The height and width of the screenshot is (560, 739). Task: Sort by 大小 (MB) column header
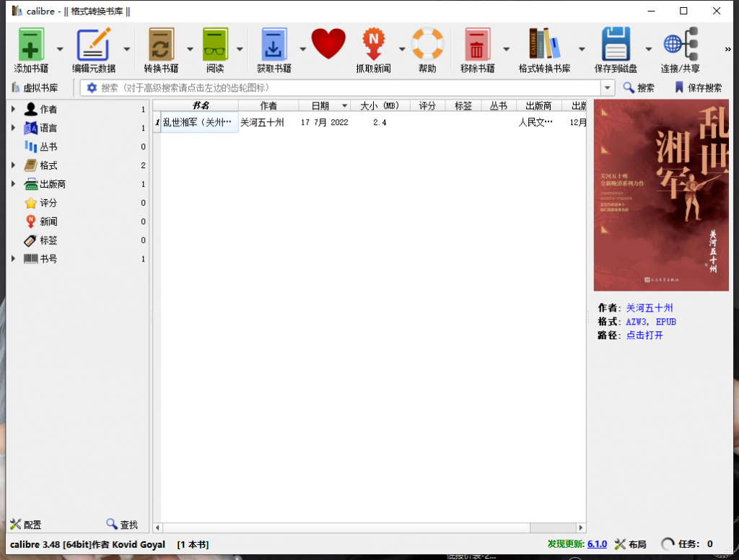[x=380, y=105]
